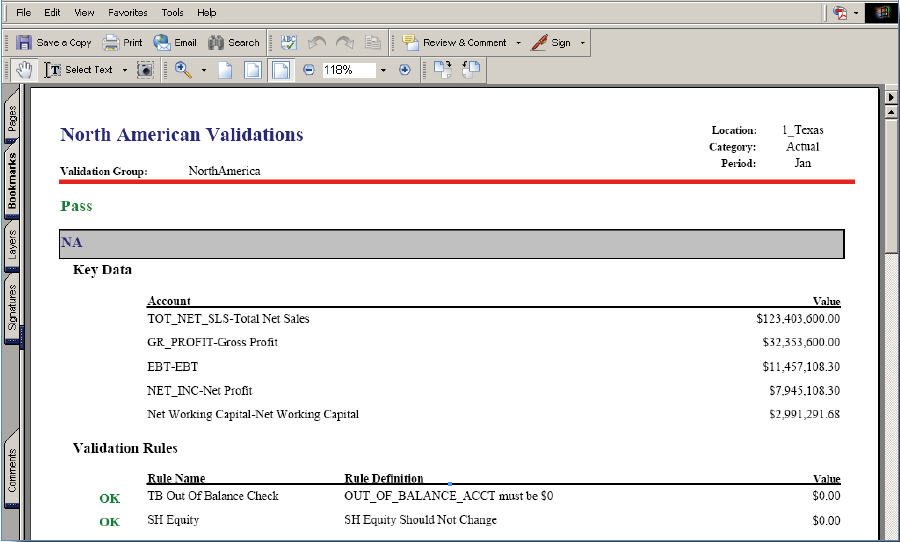This screenshot has width=900, height=542.
Task: Click the Windows flag logo icon
Action: click(x=880, y=13)
